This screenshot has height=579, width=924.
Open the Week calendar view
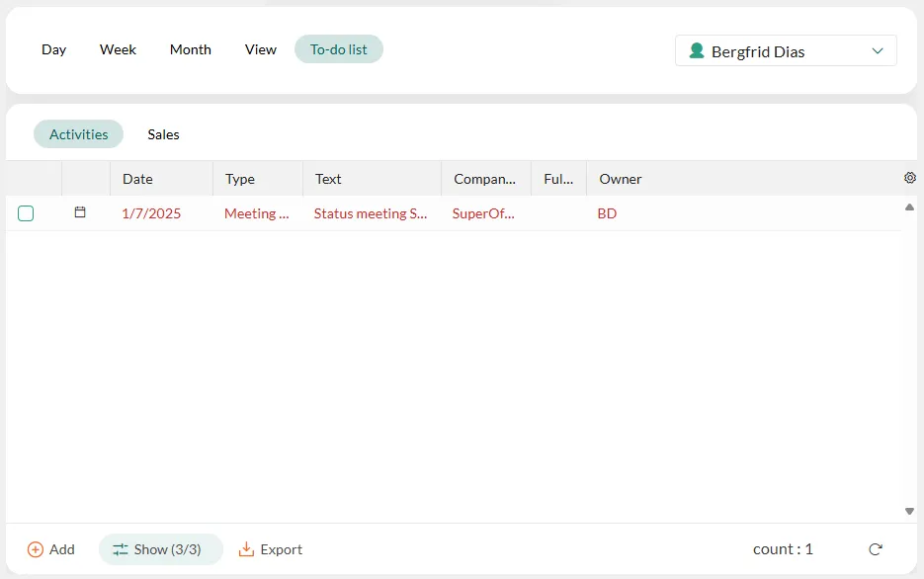[x=118, y=49]
